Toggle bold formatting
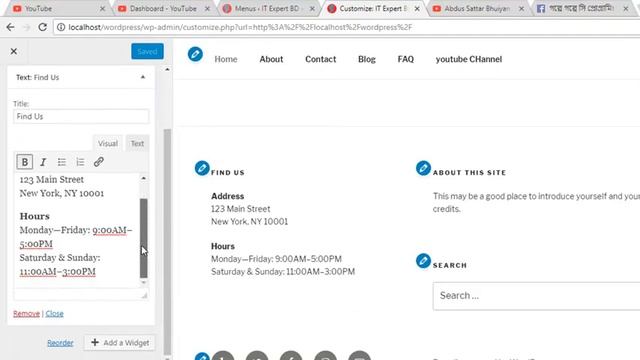The image size is (640, 360). click(x=24, y=162)
